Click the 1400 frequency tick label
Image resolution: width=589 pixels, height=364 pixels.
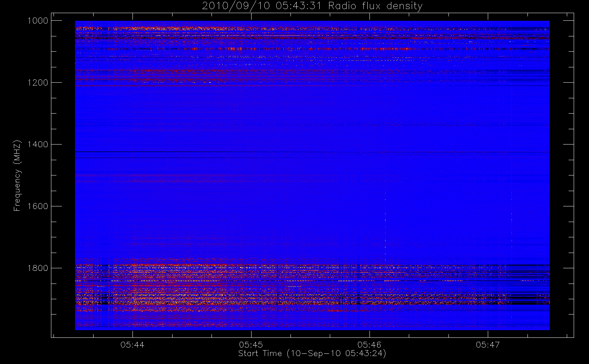(38, 145)
